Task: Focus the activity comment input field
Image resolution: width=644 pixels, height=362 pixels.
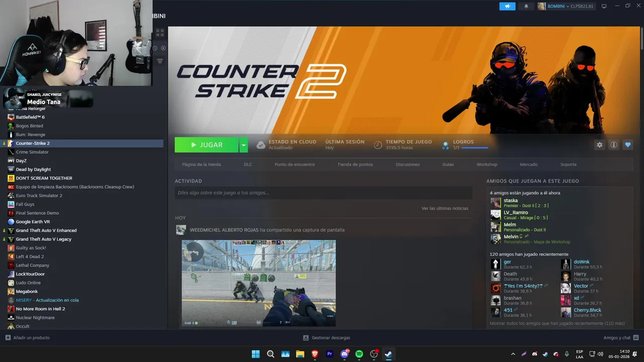Action: (324, 193)
